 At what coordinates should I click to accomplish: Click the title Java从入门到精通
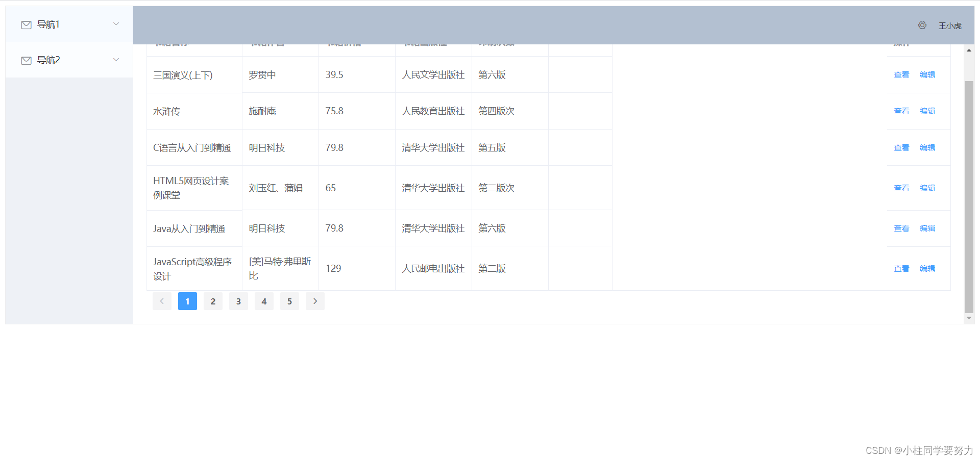(189, 228)
